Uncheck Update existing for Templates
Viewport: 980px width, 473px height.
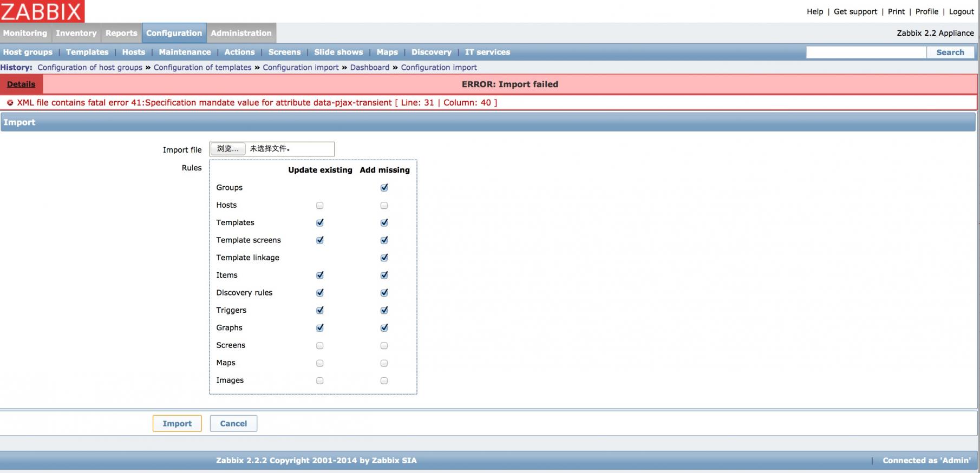pos(319,223)
